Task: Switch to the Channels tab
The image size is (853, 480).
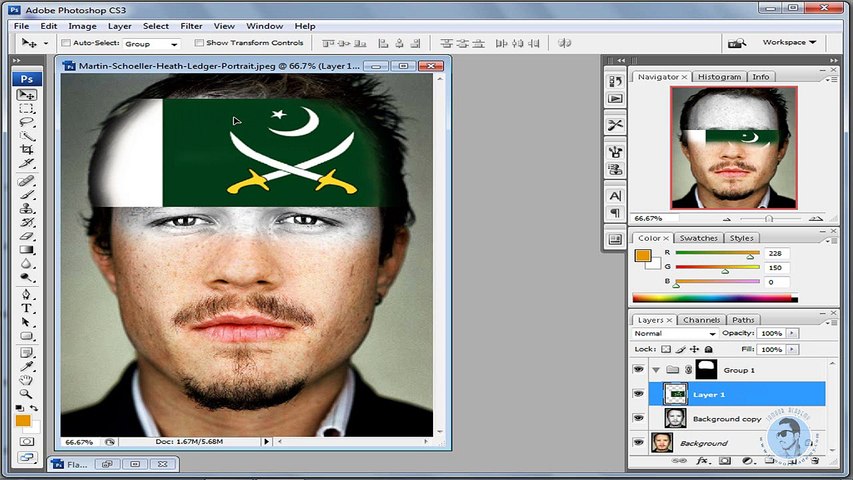Action: pos(701,320)
